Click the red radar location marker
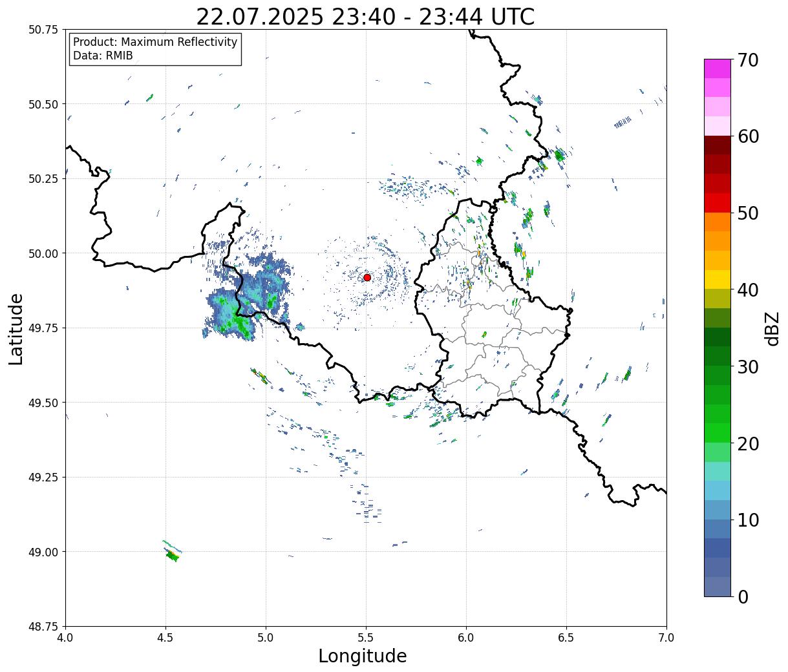Screen dimensions: 788x672 [x=367, y=277]
